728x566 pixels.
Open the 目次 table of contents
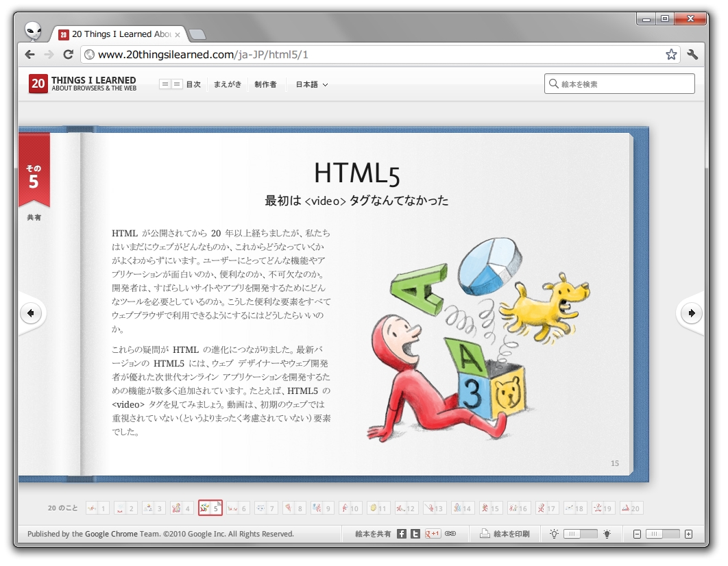pyautogui.click(x=193, y=84)
